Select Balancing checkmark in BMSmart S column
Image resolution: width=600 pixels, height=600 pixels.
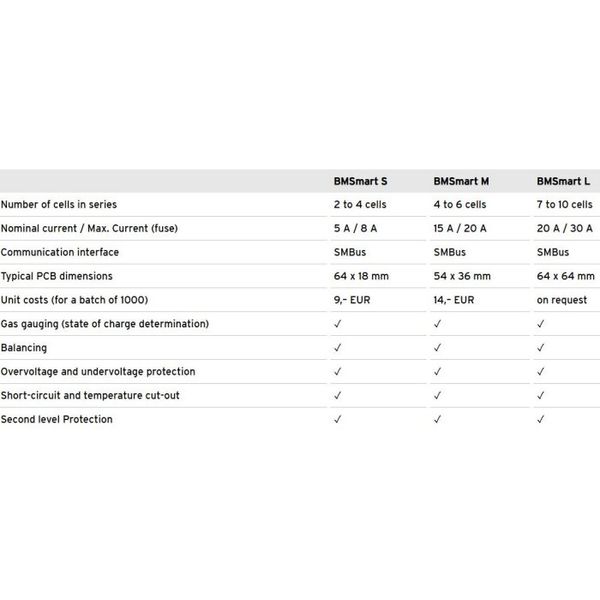(x=338, y=347)
